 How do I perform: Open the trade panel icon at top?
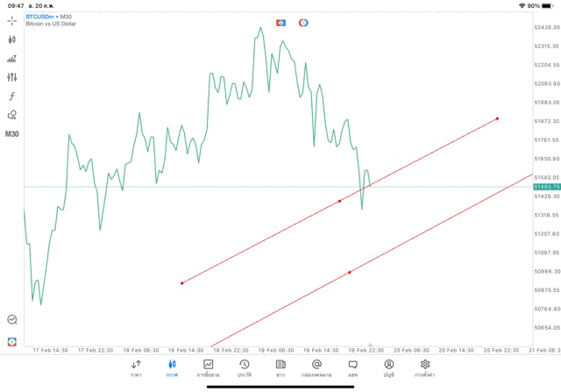click(x=280, y=23)
